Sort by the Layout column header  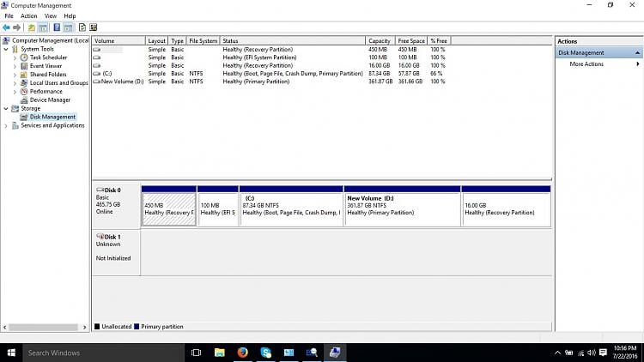pos(157,41)
